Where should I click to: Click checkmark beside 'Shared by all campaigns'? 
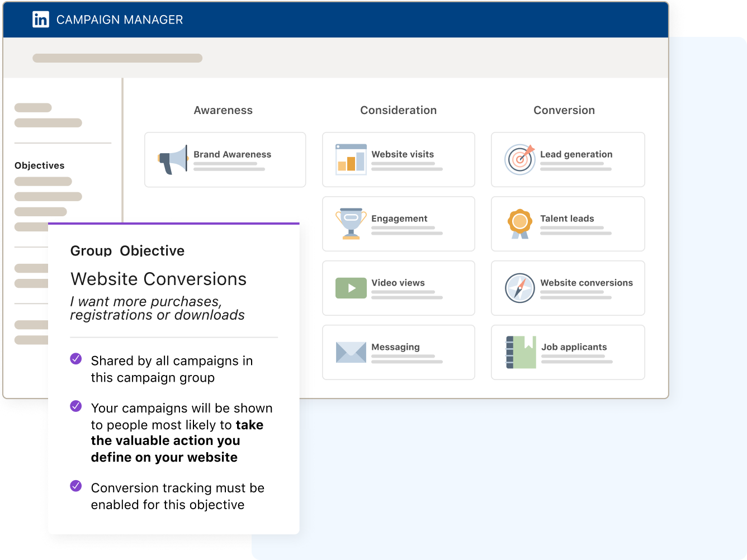point(76,359)
